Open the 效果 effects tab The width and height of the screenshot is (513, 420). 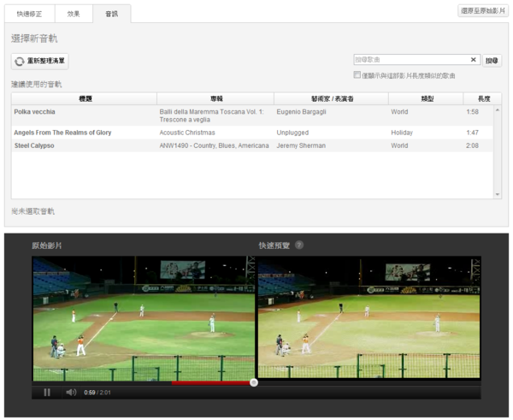pos(74,14)
